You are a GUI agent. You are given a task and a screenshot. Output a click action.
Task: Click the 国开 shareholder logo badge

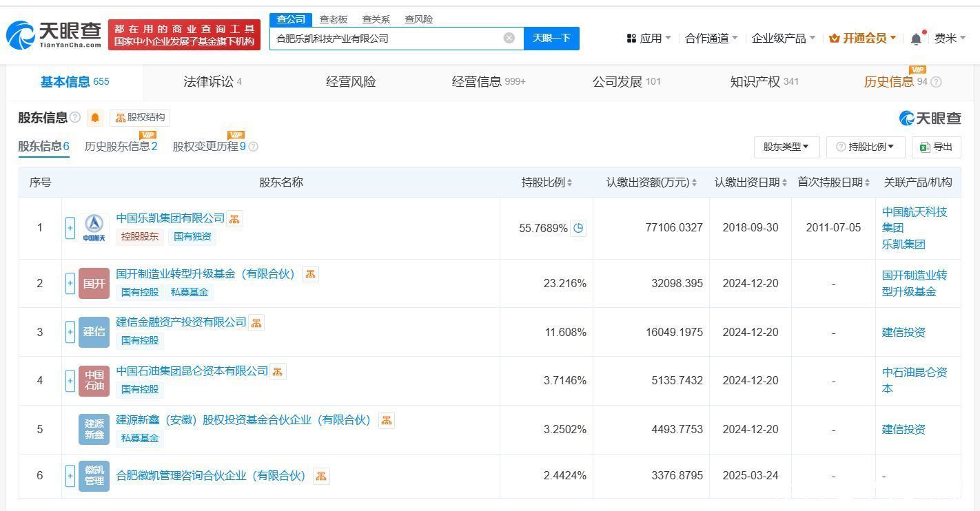(x=94, y=283)
